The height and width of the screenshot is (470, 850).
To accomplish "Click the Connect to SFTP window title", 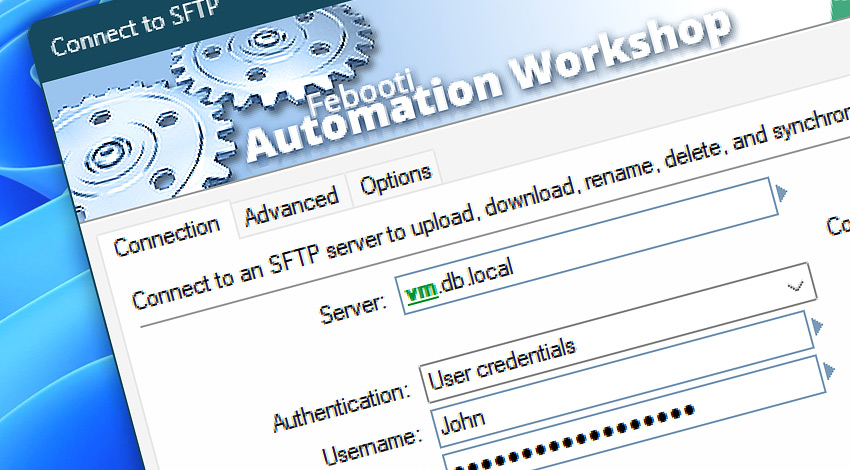I will tap(135, 28).
